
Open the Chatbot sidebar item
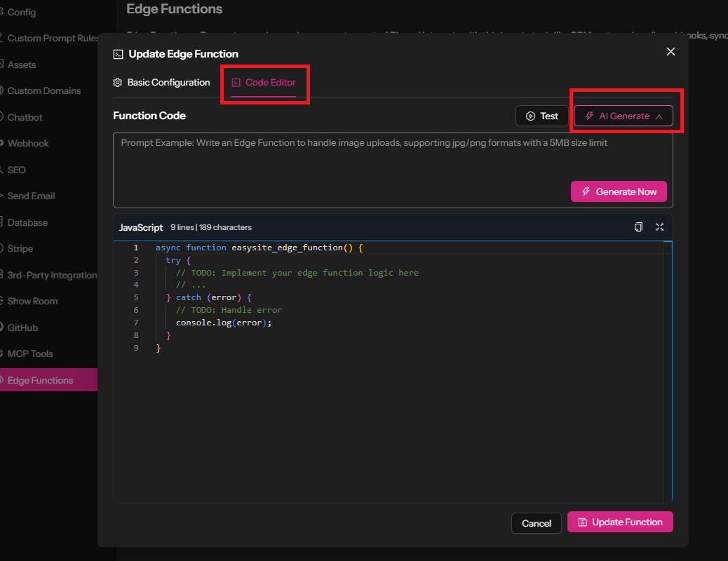[x=25, y=117]
